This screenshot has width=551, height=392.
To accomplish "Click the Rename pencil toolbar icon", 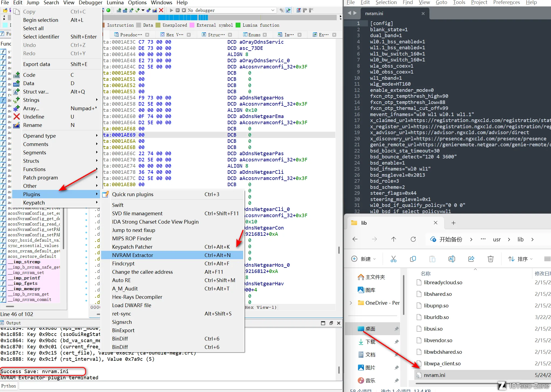I will click(155, 11).
